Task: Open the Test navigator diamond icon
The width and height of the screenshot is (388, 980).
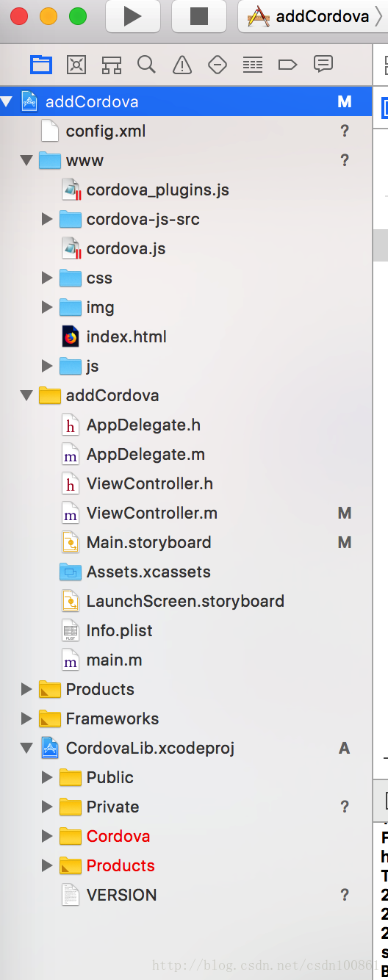Action: point(218,65)
